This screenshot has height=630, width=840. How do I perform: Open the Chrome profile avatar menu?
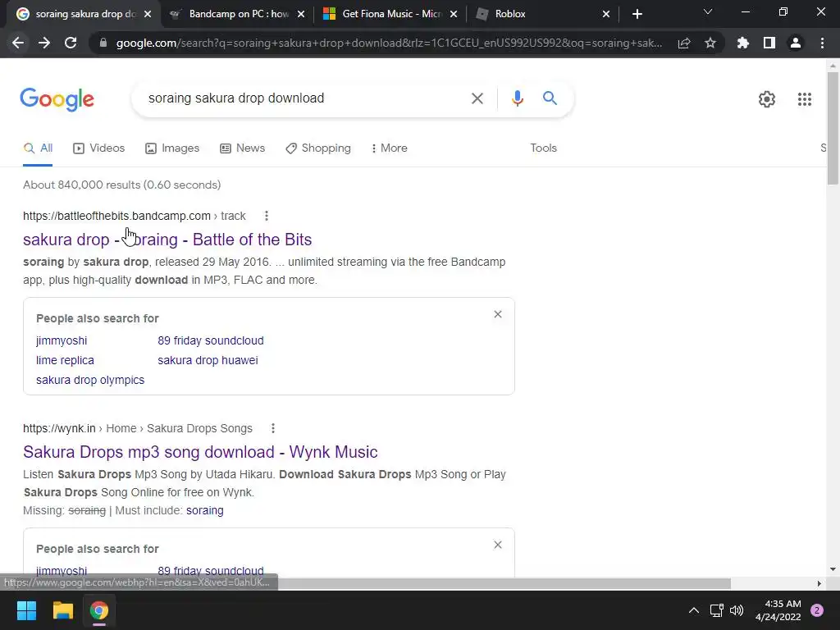click(x=796, y=43)
